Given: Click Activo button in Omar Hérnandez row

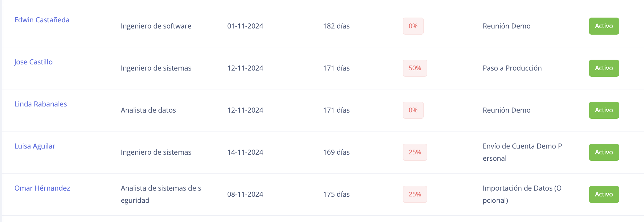Looking at the screenshot, I should [x=604, y=194].
